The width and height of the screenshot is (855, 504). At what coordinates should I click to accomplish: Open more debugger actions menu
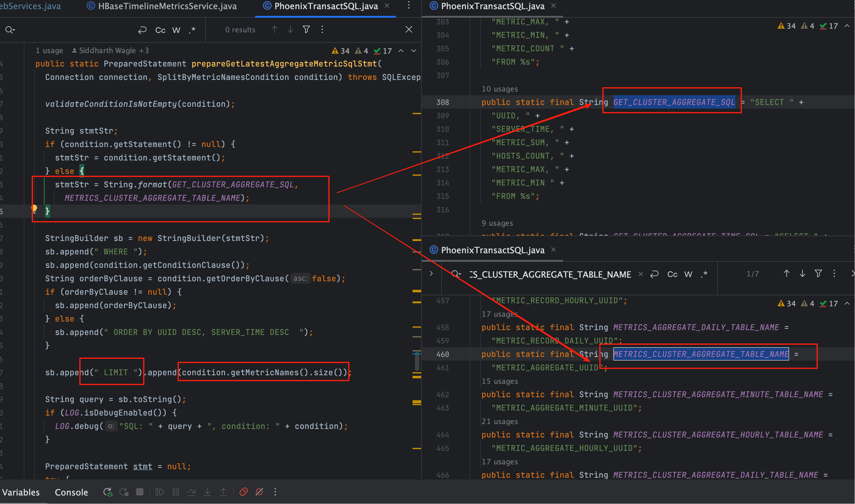click(275, 492)
